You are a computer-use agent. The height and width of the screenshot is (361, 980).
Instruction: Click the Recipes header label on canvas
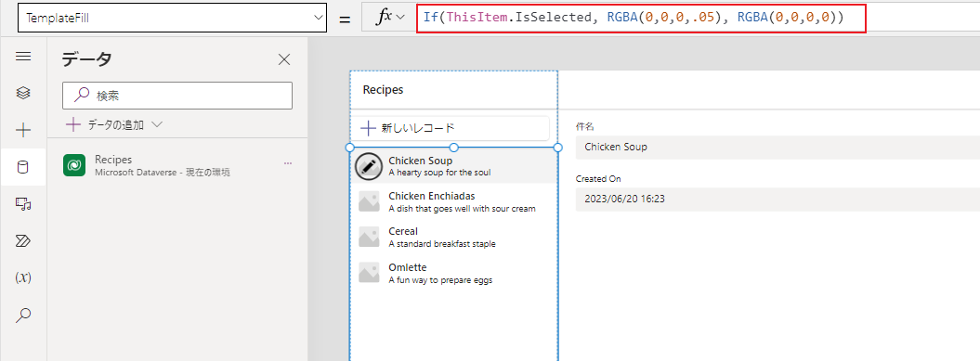[383, 89]
